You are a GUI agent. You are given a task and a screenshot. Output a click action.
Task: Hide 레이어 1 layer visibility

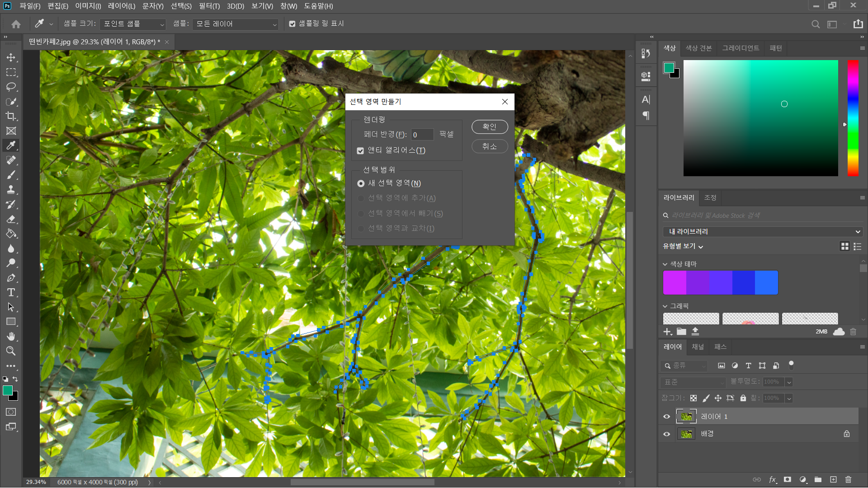click(x=666, y=417)
